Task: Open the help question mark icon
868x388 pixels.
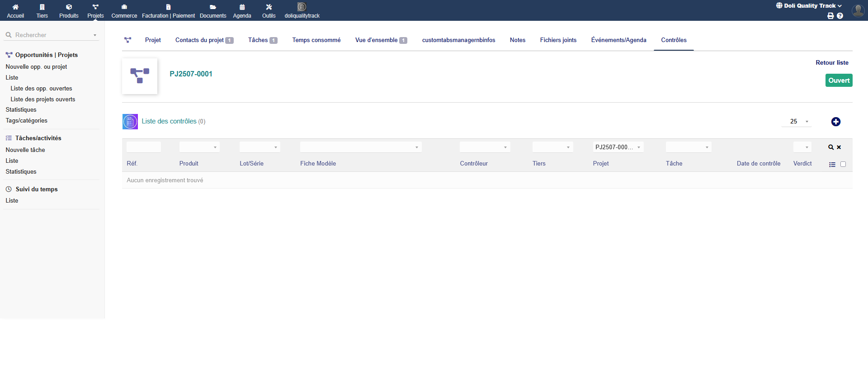Action: point(840,16)
